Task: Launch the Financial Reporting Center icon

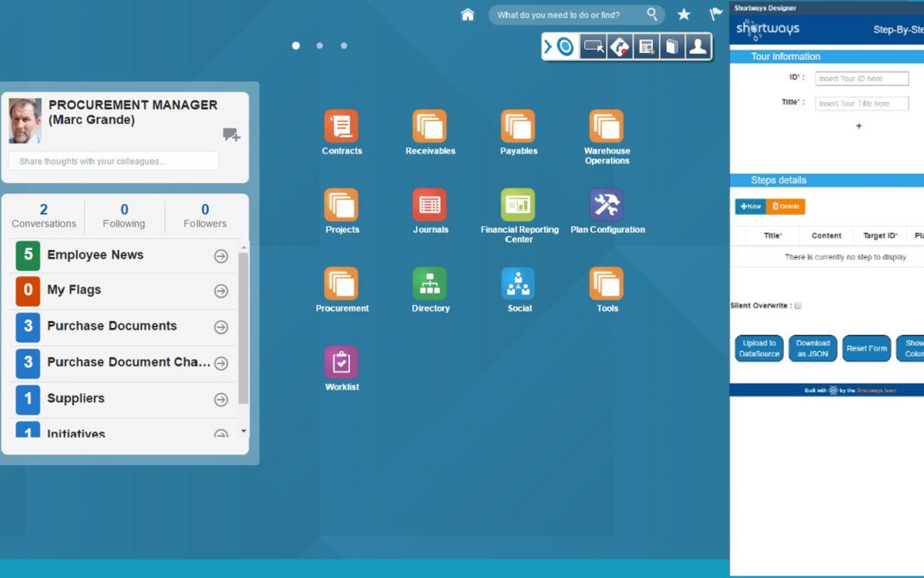Action: (518, 205)
